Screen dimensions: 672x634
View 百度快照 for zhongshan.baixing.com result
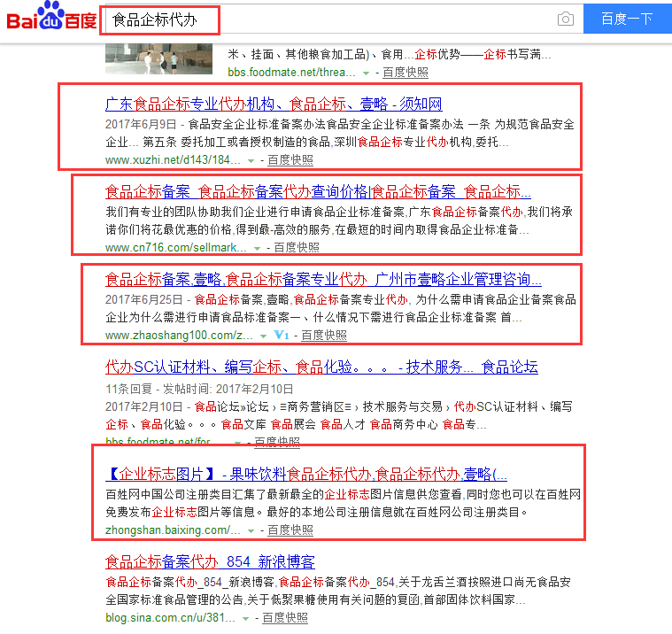click(x=290, y=530)
